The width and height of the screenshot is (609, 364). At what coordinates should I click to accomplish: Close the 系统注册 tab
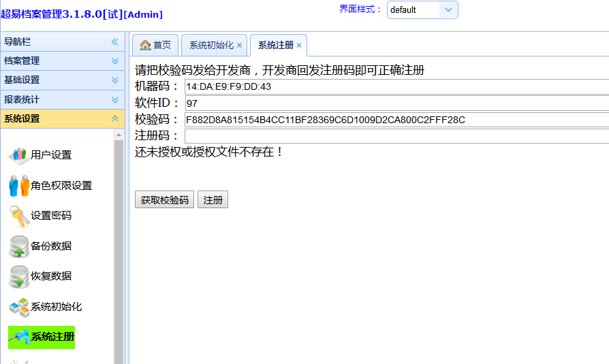click(x=299, y=46)
